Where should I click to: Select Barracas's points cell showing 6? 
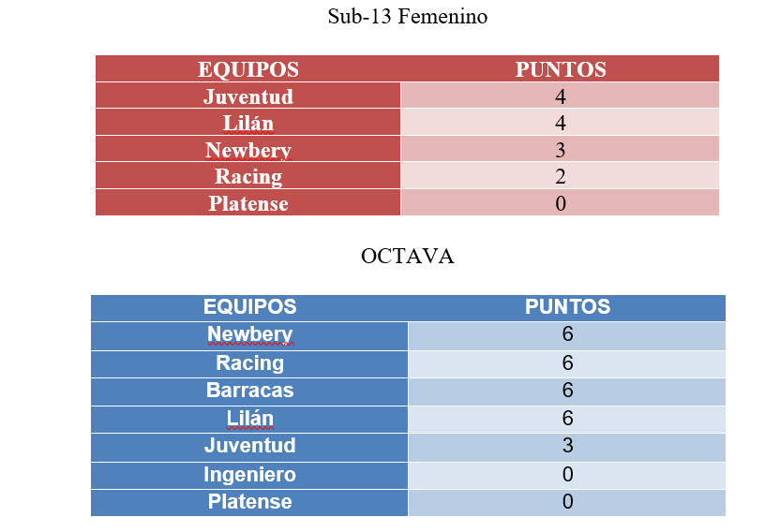tap(567, 391)
